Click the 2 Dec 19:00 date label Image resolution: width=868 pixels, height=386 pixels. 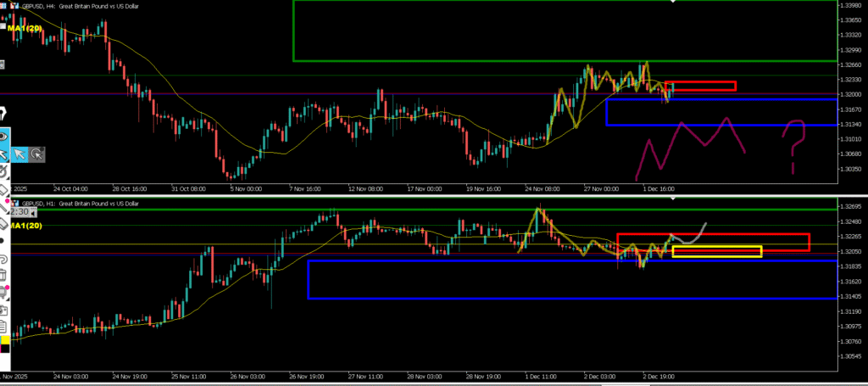pos(658,375)
